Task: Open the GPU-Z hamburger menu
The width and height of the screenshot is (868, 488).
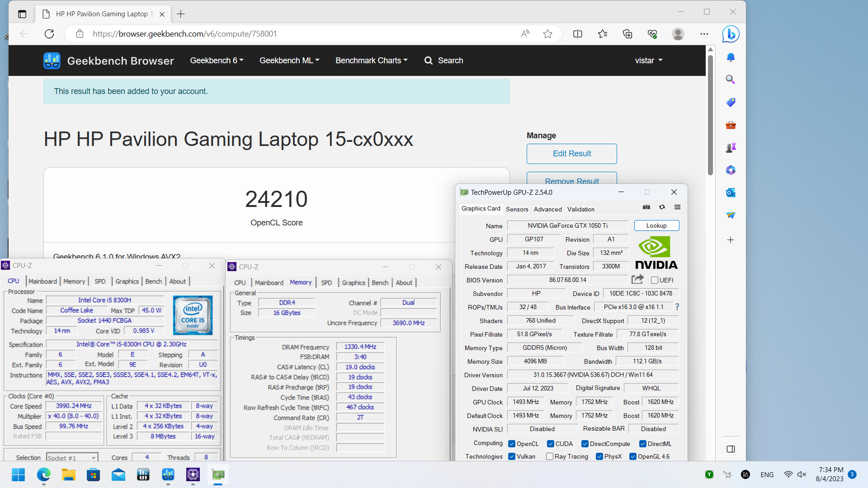Action: (x=677, y=207)
